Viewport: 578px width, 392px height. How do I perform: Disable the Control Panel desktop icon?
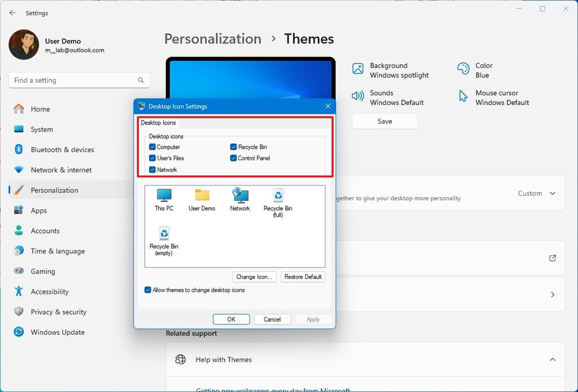click(234, 158)
